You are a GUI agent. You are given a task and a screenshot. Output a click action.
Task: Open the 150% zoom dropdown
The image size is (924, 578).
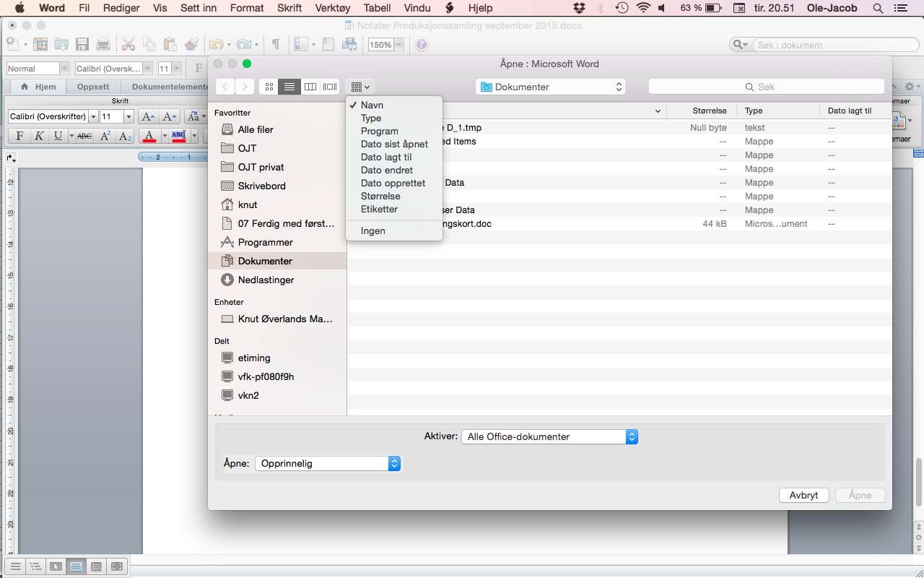pyautogui.click(x=399, y=45)
